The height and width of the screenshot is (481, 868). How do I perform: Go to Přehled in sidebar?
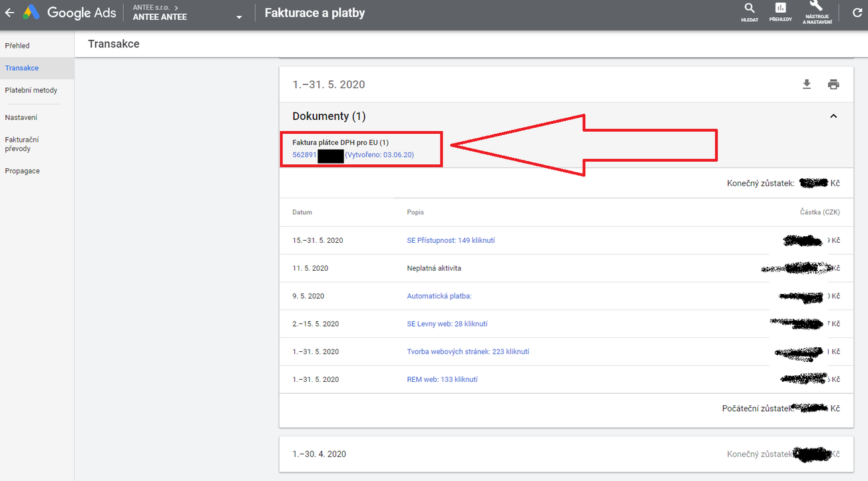tap(17, 46)
